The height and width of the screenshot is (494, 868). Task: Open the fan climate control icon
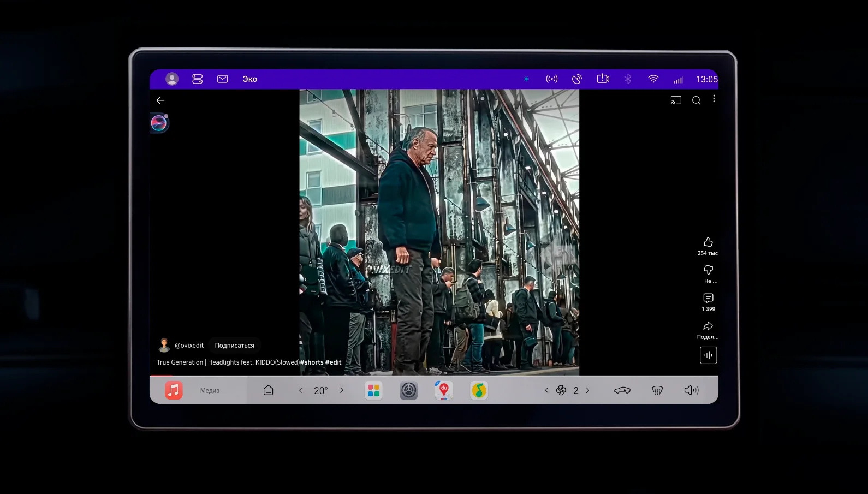point(561,390)
